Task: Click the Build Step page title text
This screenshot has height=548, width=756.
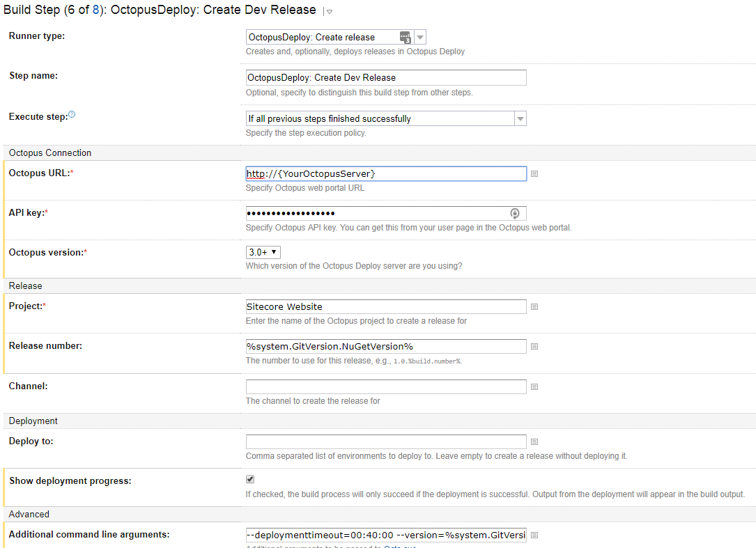Action: pyautogui.click(x=160, y=10)
